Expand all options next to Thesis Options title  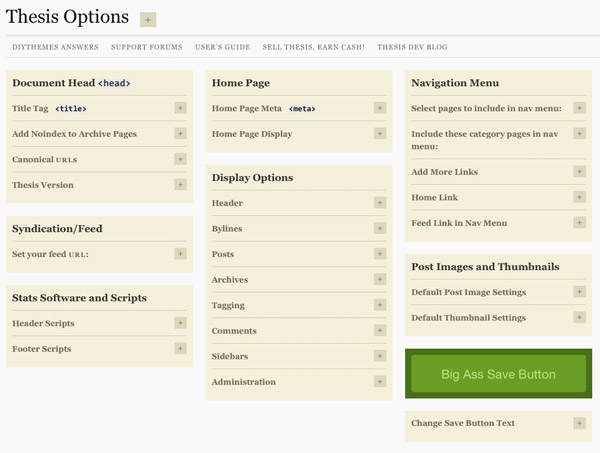[x=148, y=20]
